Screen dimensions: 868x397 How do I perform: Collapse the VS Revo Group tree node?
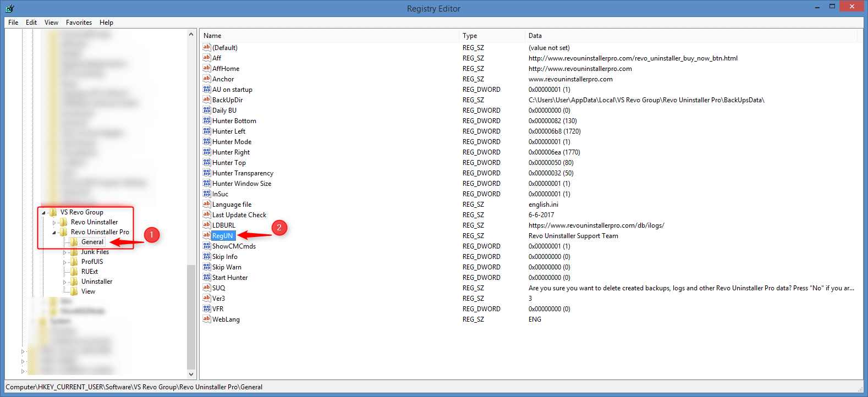pos(43,213)
